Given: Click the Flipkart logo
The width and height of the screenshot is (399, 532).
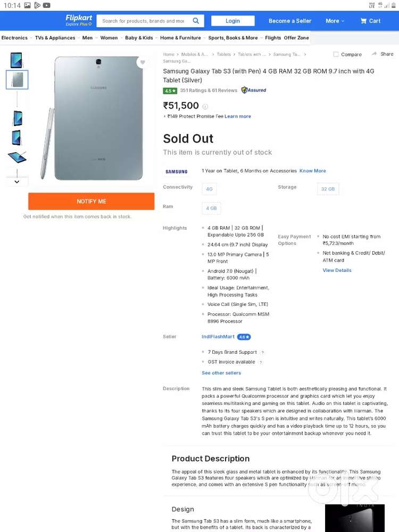Looking at the screenshot, I should coord(79,20).
